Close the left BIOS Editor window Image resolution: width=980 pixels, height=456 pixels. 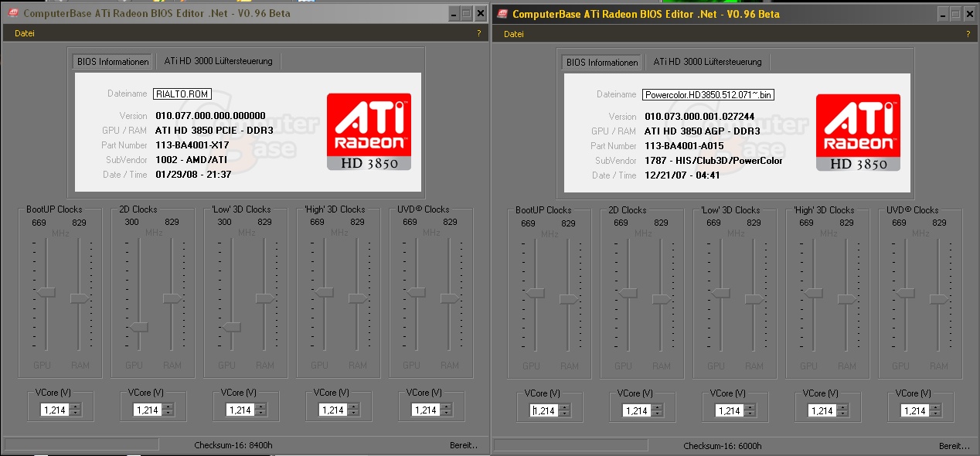[480, 13]
